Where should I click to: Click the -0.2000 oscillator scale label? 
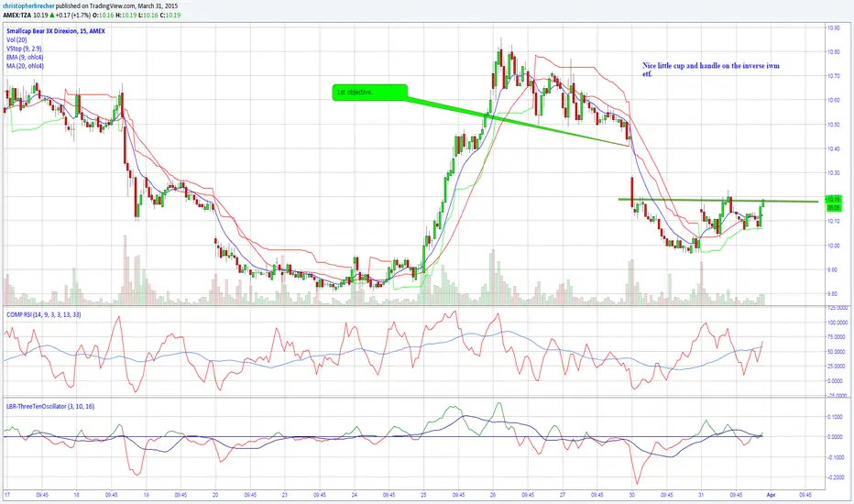tap(835, 477)
